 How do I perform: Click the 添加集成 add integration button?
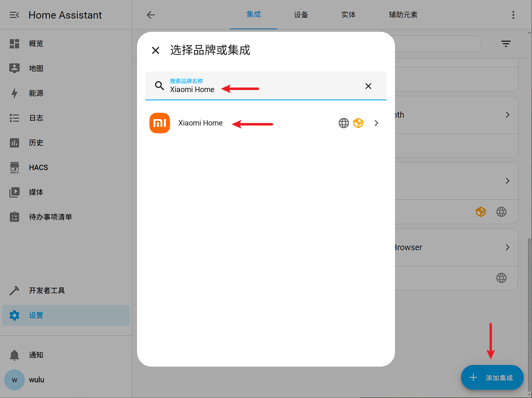coord(492,377)
